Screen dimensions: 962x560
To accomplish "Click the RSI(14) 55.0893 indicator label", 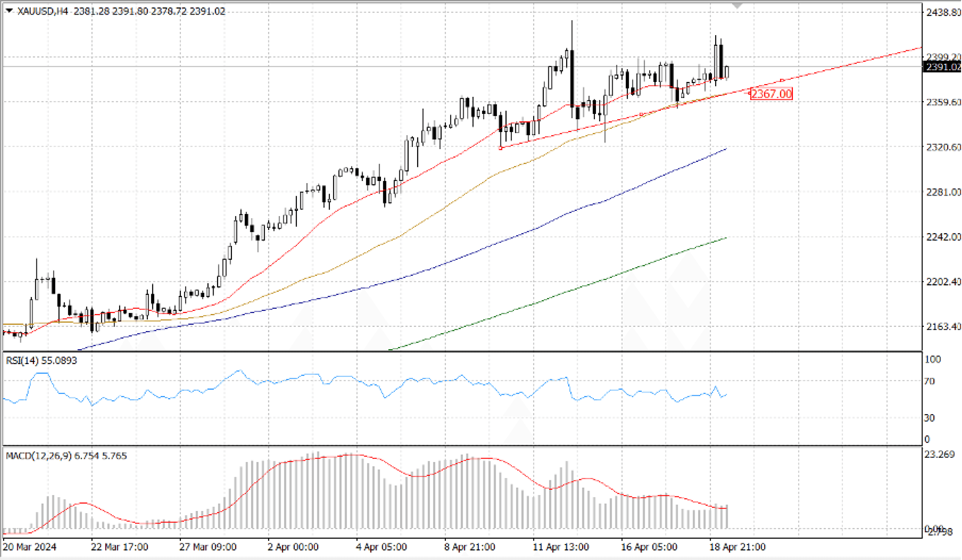I will [x=41, y=360].
